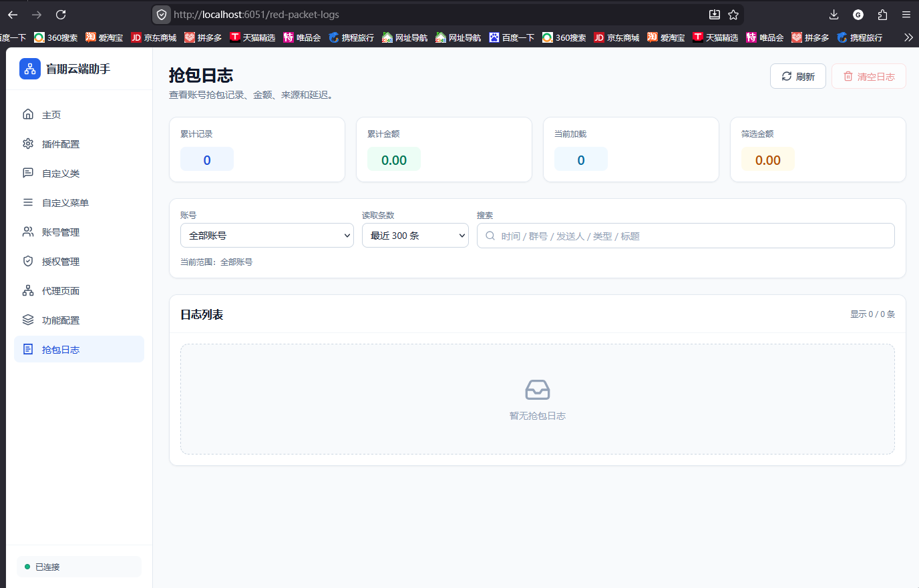
Task: Click the 清空日志 clear logs button
Action: [x=869, y=76]
